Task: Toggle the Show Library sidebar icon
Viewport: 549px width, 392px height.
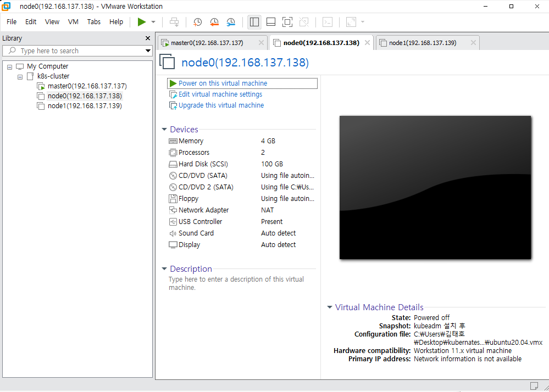Action: pos(254,22)
